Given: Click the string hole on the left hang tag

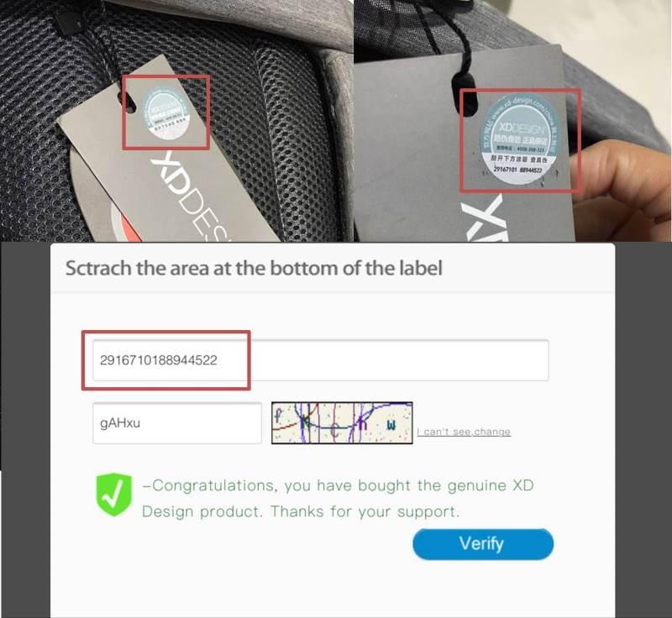Looking at the screenshot, I should pos(128,102).
